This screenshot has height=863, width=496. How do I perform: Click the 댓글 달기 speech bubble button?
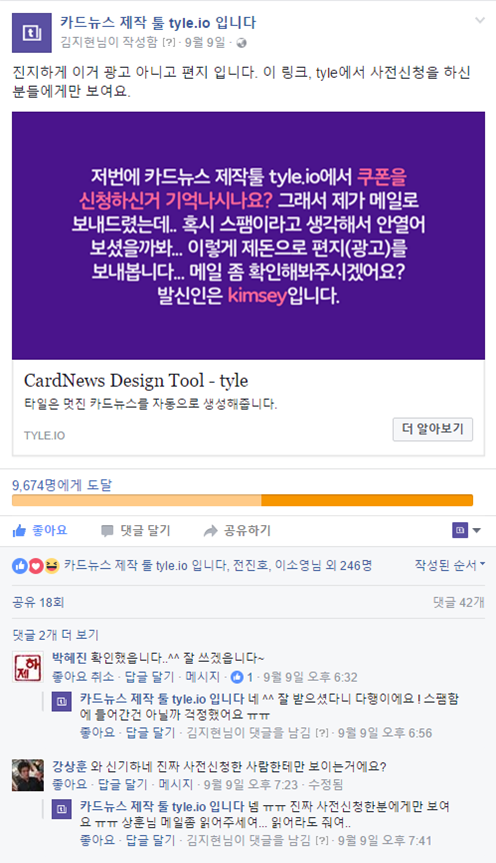136,530
